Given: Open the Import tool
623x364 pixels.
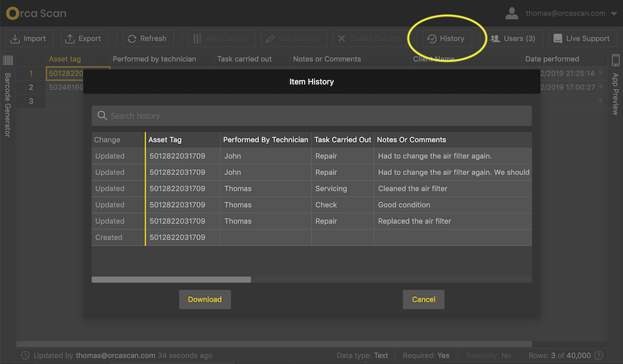Looking at the screenshot, I should (x=29, y=39).
